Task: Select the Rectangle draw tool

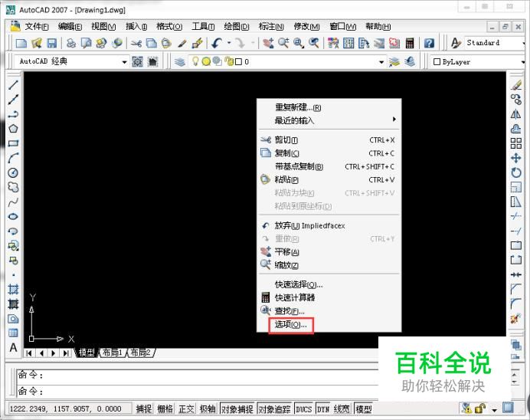Action: pyautogui.click(x=13, y=143)
